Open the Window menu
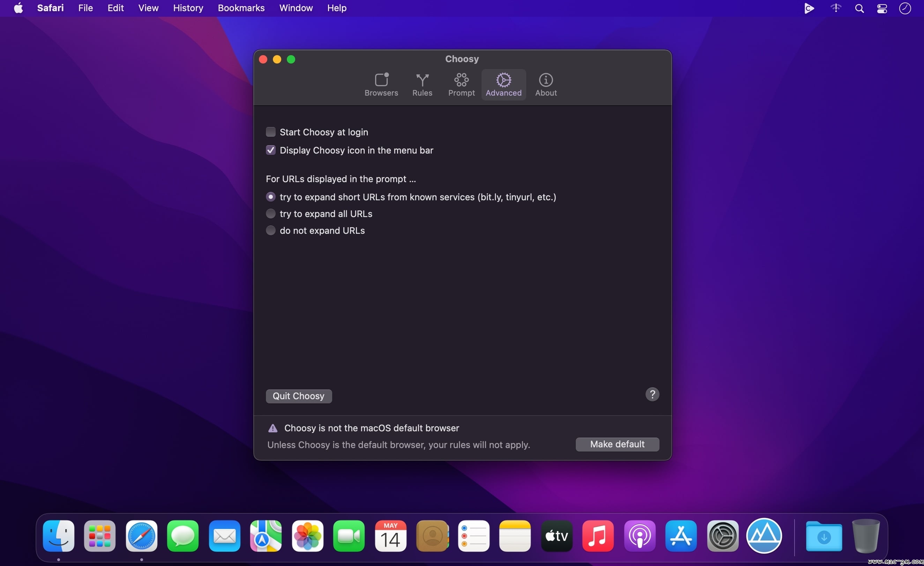The width and height of the screenshot is (924, 566). coord(296,8)
